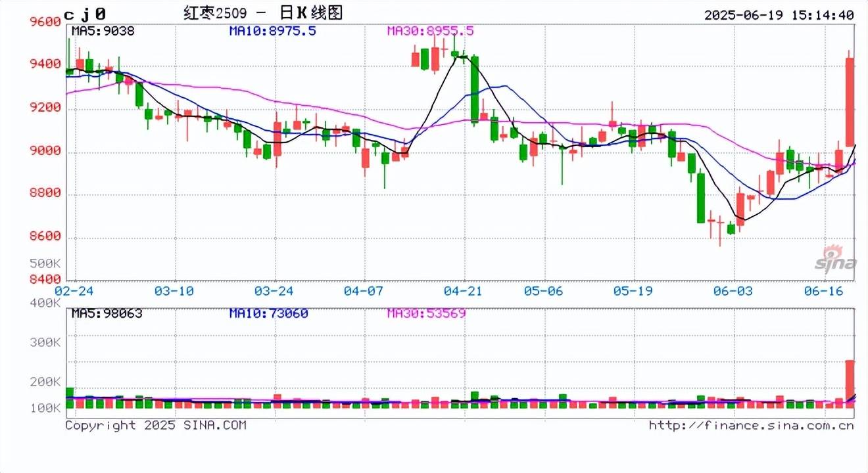The width and height of the screenshot is (868, 473).
Task: Click the 100K volume scale label
Action: pos(45,407)
